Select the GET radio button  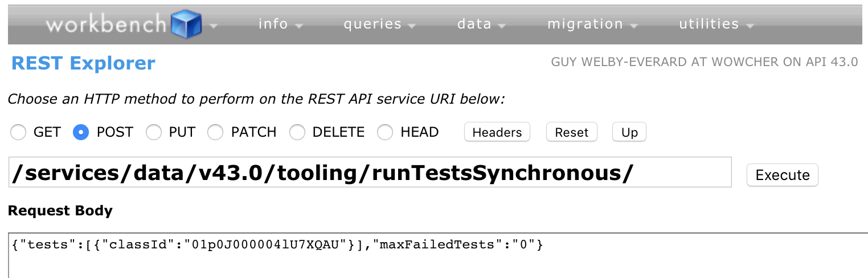tap(19, 133)
